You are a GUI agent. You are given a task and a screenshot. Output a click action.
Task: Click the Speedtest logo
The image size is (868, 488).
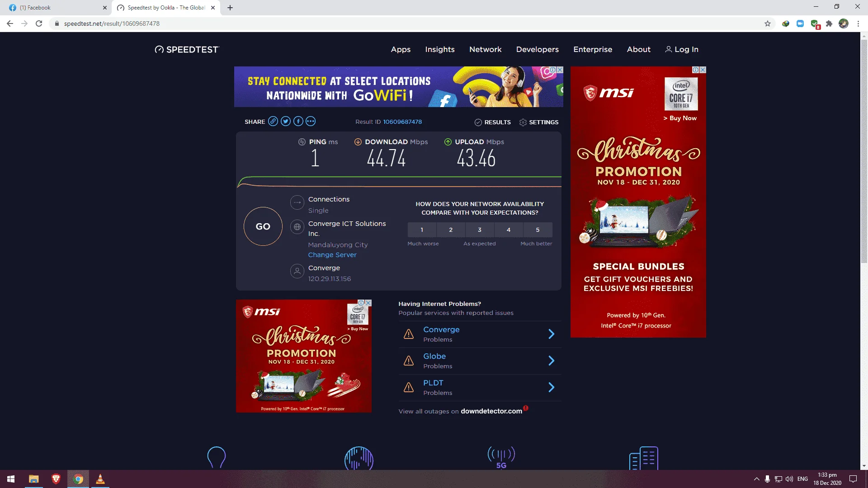click(187, 50)
